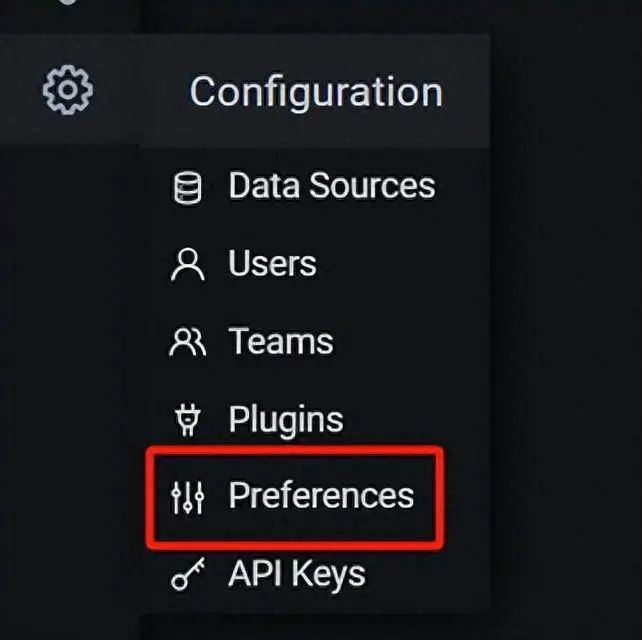Open the page for managing database connections
Screen dimensions: 642x640
(x=331, y=186)
